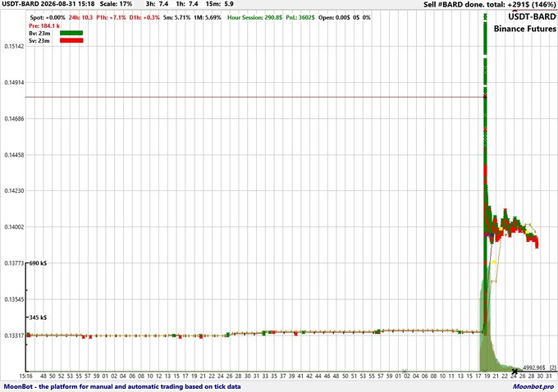Image resolution: width=558 pixels, height=392 pixels.
Task: Click the 'Sv: 23m' sell volume label
Action: pyautogui.click(x=39, y=41)
